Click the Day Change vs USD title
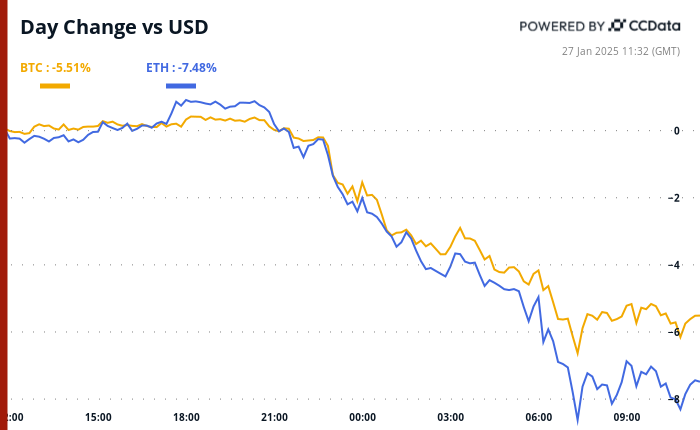 [x=115, y=27]
